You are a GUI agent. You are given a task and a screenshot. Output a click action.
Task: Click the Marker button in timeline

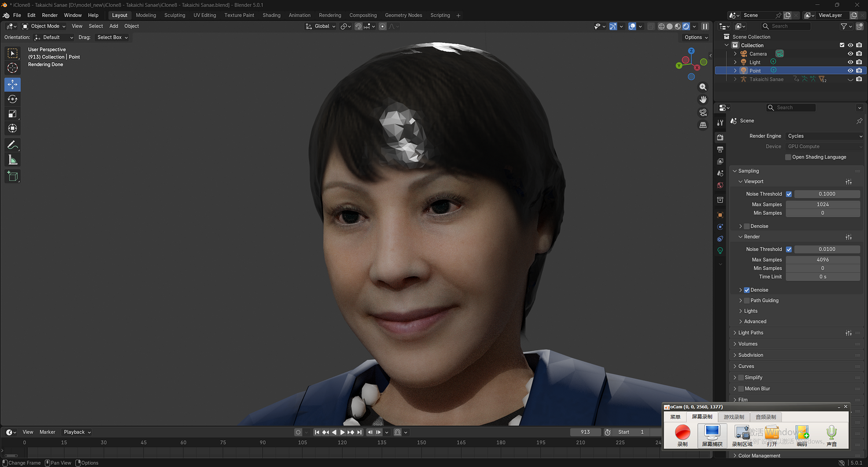tap(47, 432)
